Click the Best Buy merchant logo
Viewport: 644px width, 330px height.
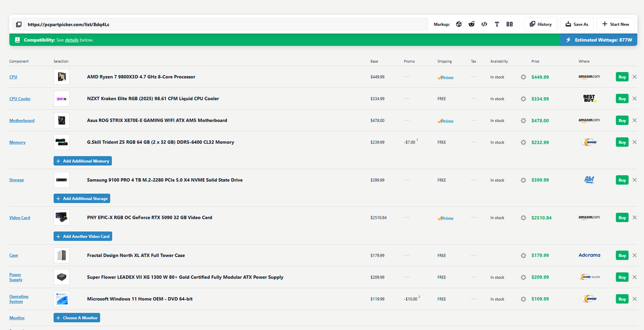(x=589, y=99)
